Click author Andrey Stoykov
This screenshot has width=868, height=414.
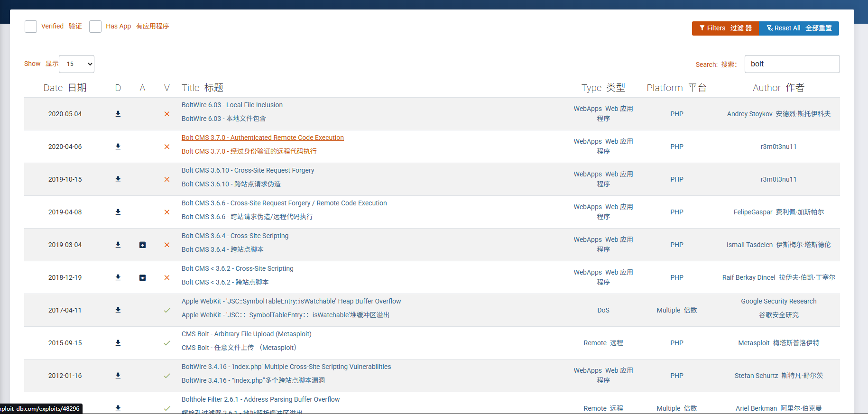(779, 114)
